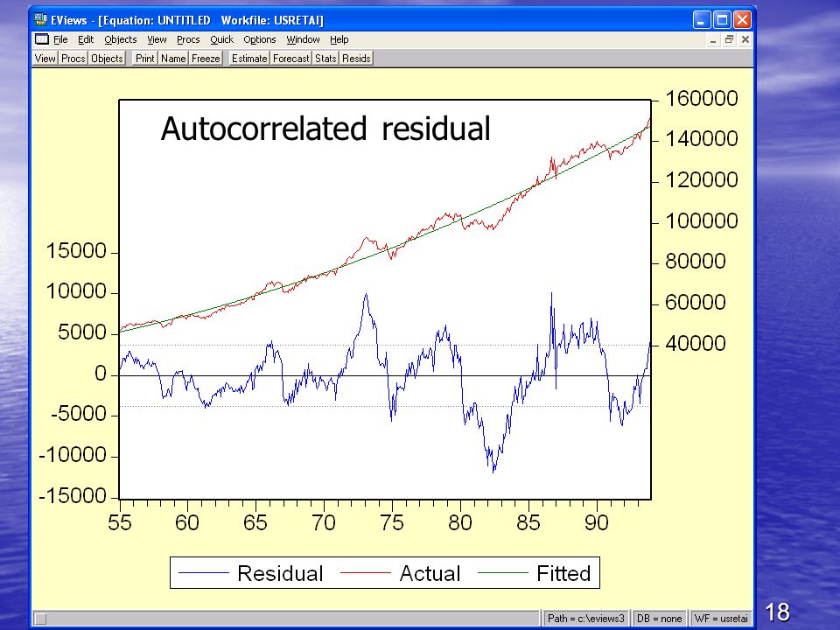Click the Actual legend entry

pos(401,573)
